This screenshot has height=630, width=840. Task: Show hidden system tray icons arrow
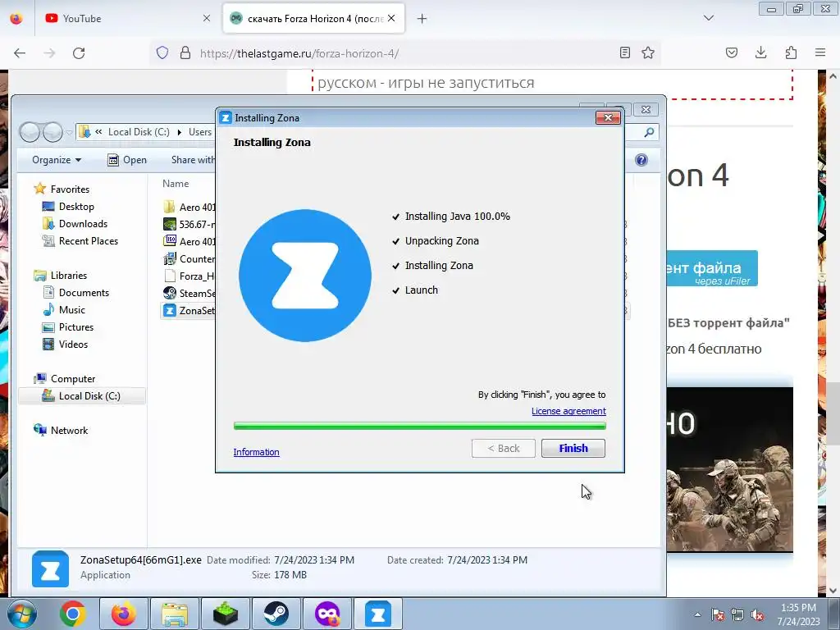coord(697,614)
